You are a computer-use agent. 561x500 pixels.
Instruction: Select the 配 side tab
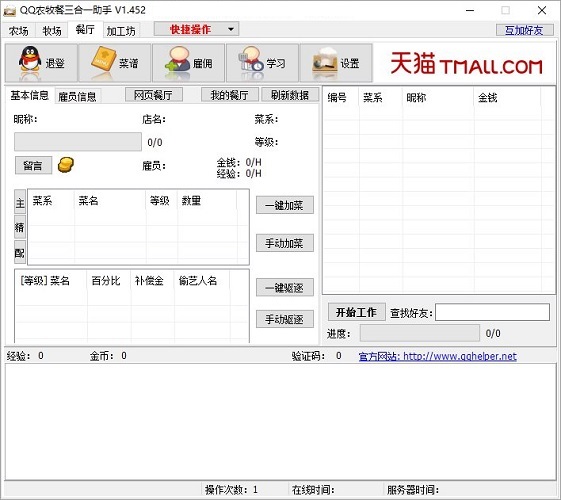click(20, 252)
